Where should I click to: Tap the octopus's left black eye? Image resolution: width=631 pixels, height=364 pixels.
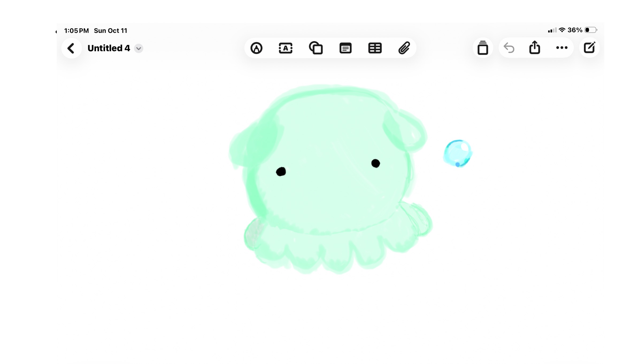pyautogui.click(x=281, y=172)
